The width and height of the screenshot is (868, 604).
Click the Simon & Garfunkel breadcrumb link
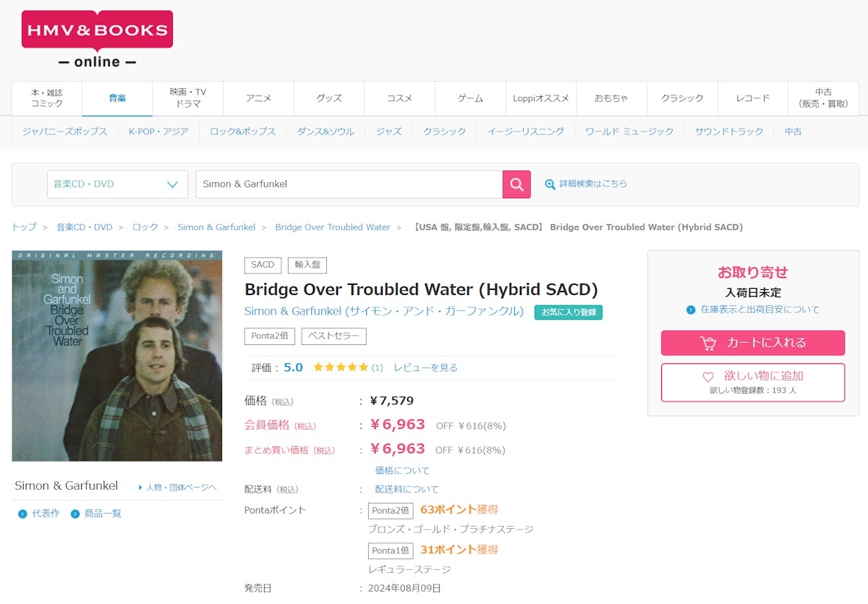pos(216,227)
